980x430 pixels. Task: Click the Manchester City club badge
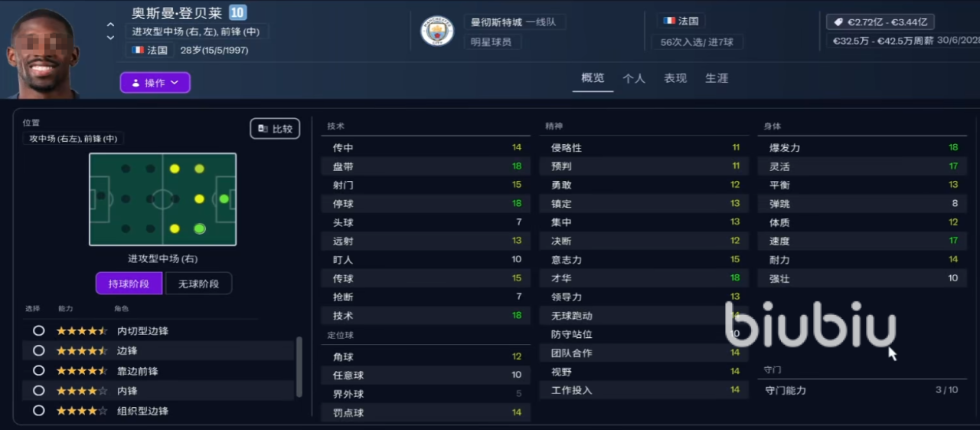point(437,31)
